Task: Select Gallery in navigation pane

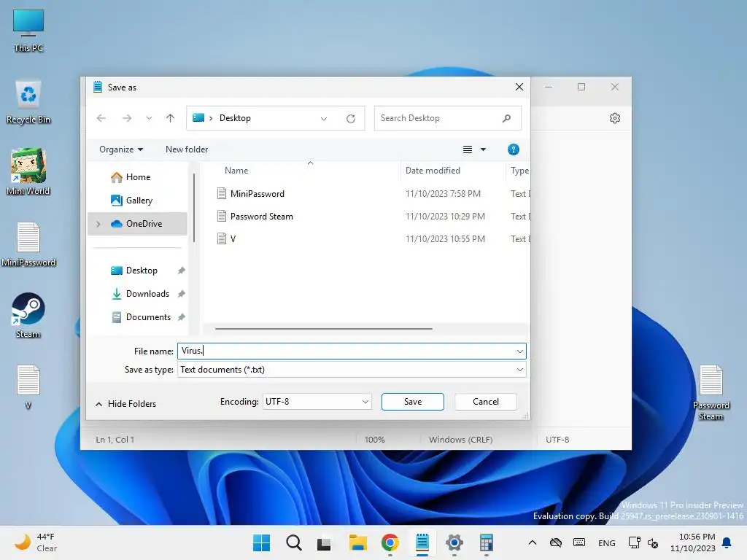Action: (x=138, y=201)
